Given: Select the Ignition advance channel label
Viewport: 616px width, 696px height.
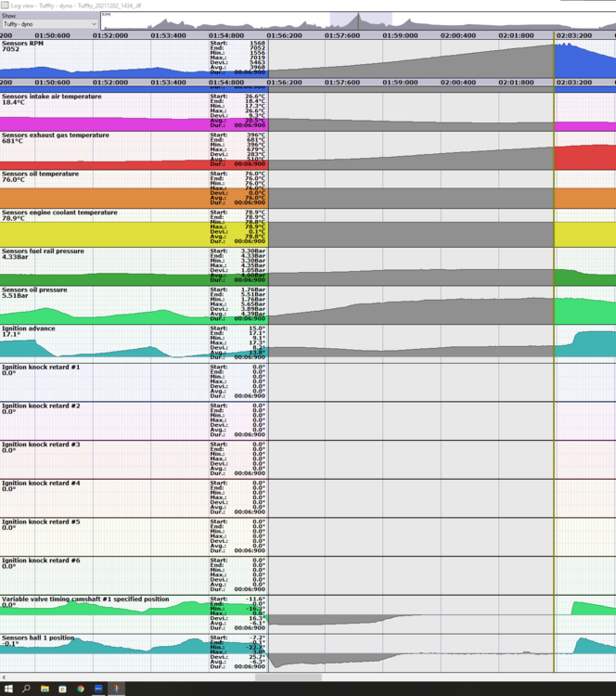Looking at the screenshot, I should click(29, 328).
